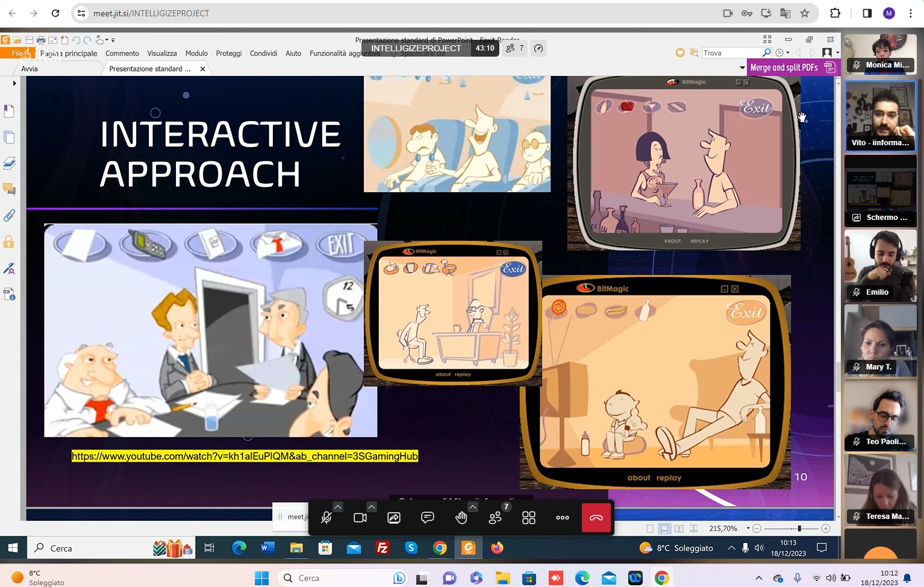Click the participant count badge showing 7
Viewport: 924px width, 587px height.
[515, 48]
